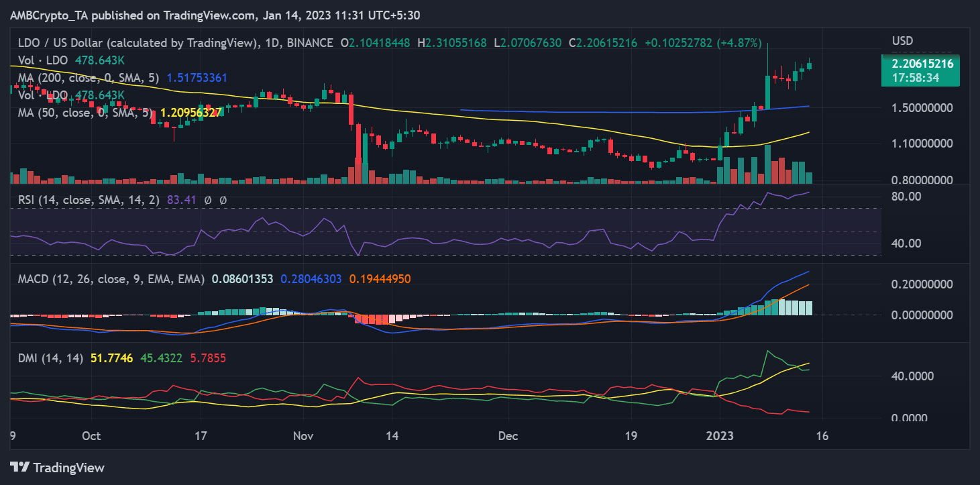The image size is (980, 485).
Task: Click the 19 date label on time axis
Action: 631,436
